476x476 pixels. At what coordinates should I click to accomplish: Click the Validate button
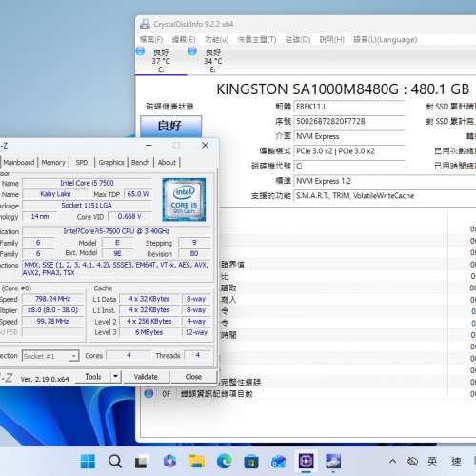(x=146, y=377)
